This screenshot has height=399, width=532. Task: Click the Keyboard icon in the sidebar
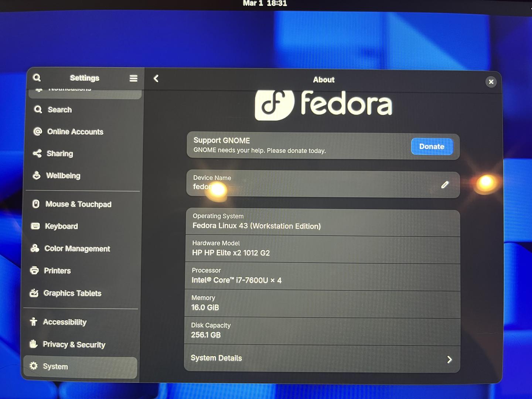pos(35,226)
